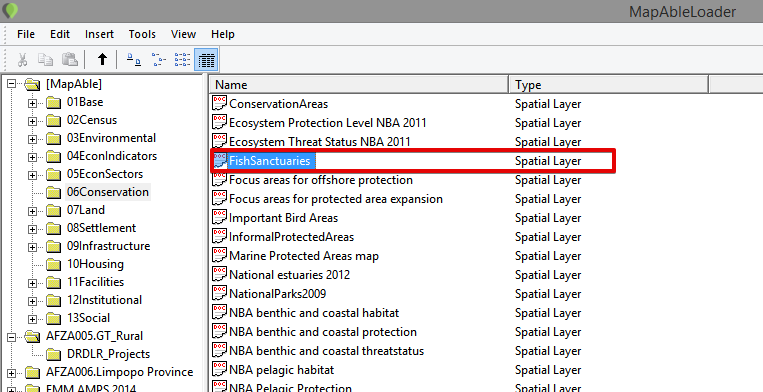This screenshot has height=392, width=763.
Task: Switch to small icons view
Action: point(158,59)
